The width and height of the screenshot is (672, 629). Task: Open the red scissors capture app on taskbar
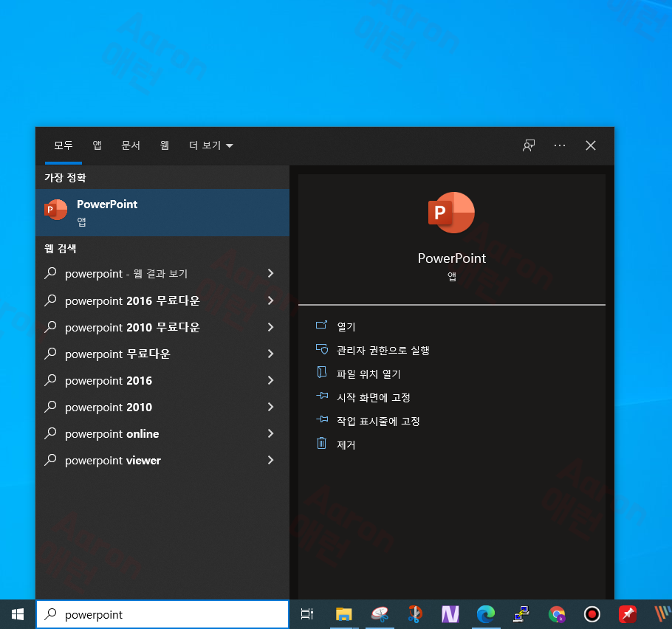(414, 614)
